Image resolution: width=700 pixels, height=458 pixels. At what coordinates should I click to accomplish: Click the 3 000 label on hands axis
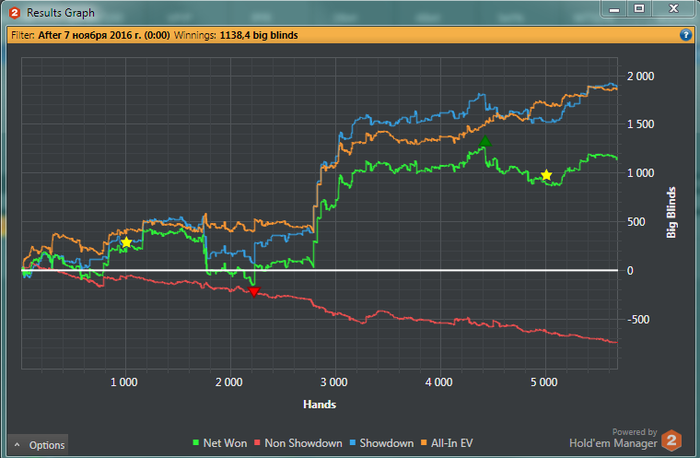334,382
